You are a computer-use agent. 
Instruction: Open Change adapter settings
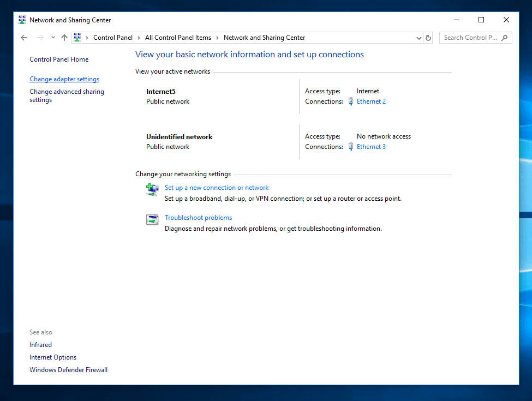click(64, 79)
